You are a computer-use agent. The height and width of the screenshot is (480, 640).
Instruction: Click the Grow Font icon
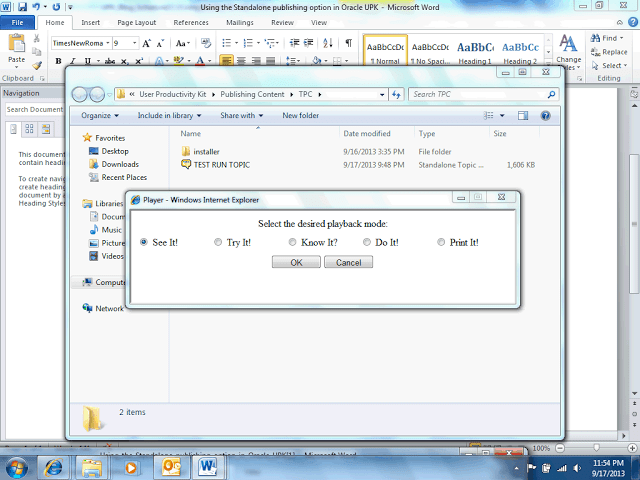(x=147, y=43)
